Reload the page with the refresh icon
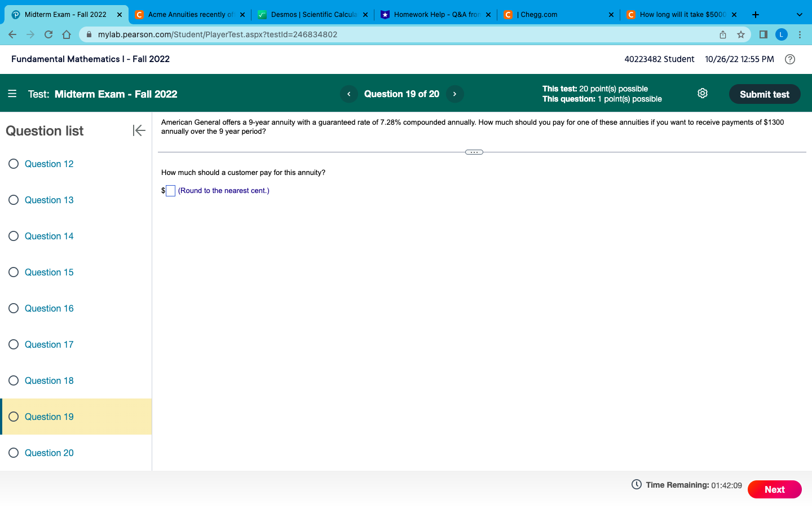The image size is (812, 508). (48, 34)
